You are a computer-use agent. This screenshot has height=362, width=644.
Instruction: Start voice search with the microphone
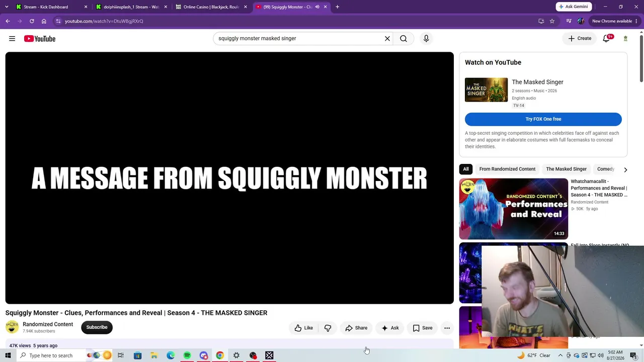(426, 38)
